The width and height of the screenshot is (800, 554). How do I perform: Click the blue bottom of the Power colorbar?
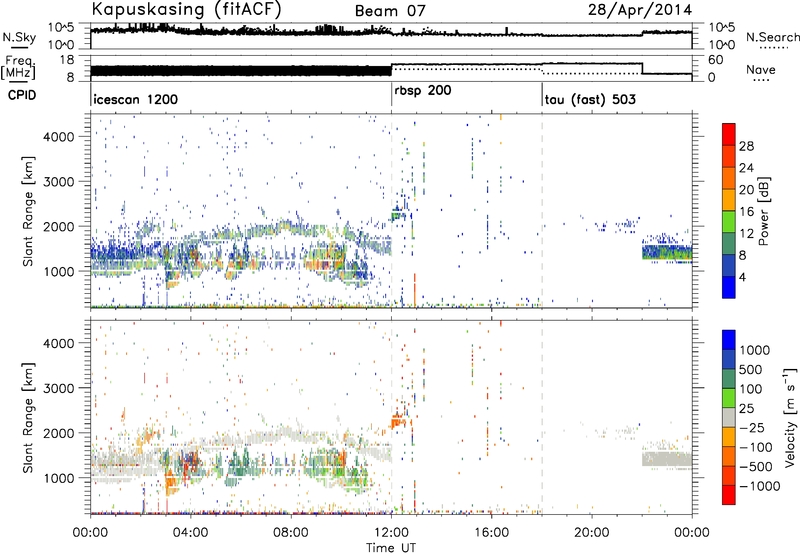pos(729,287)
